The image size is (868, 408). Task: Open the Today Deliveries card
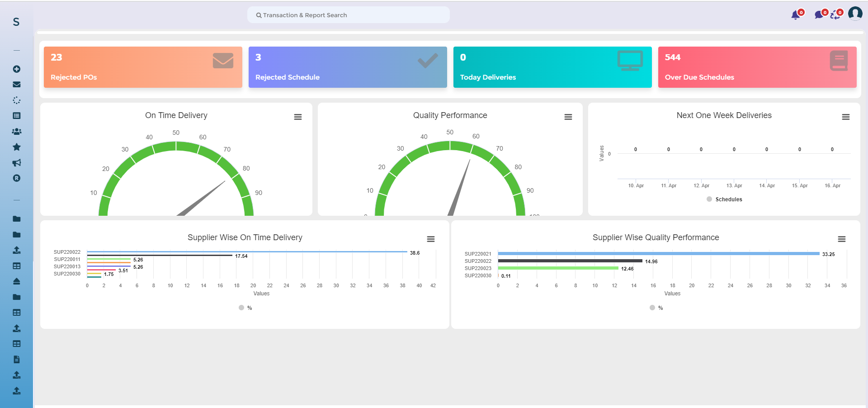(x=552, y=67)
